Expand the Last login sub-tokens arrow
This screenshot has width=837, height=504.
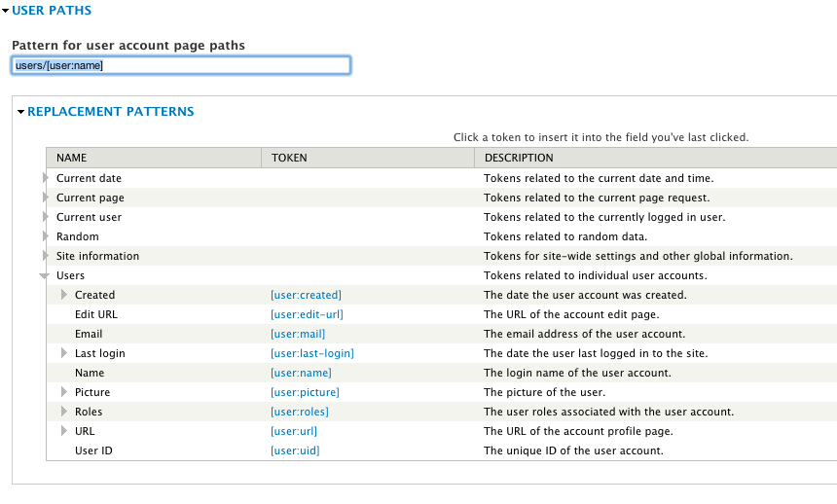(64, 353)
